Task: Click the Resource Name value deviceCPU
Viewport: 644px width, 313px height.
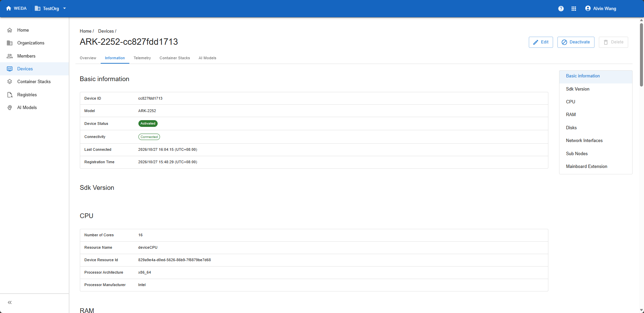Action: click(x=148, y=248)
